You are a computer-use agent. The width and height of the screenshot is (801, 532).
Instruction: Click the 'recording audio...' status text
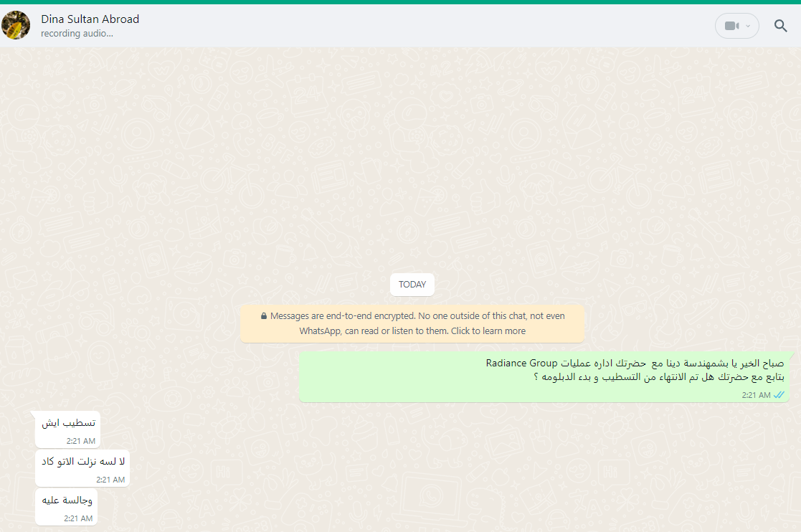tap(77, 34)
